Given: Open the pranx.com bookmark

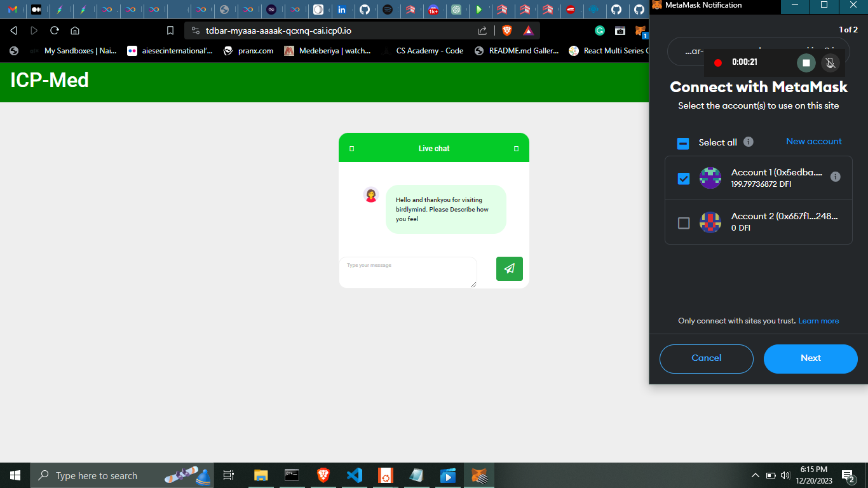Looking at the screenshot, I should [248, 51].
